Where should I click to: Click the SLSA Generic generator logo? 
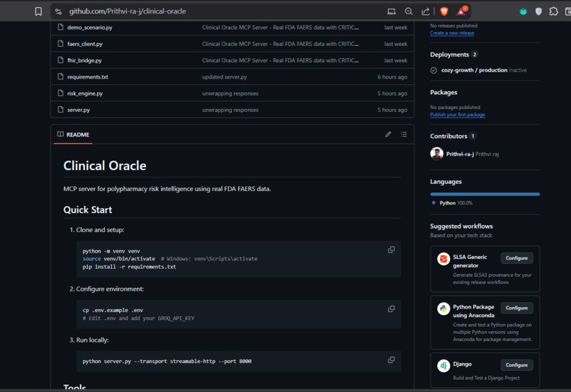tap(443, 259)
